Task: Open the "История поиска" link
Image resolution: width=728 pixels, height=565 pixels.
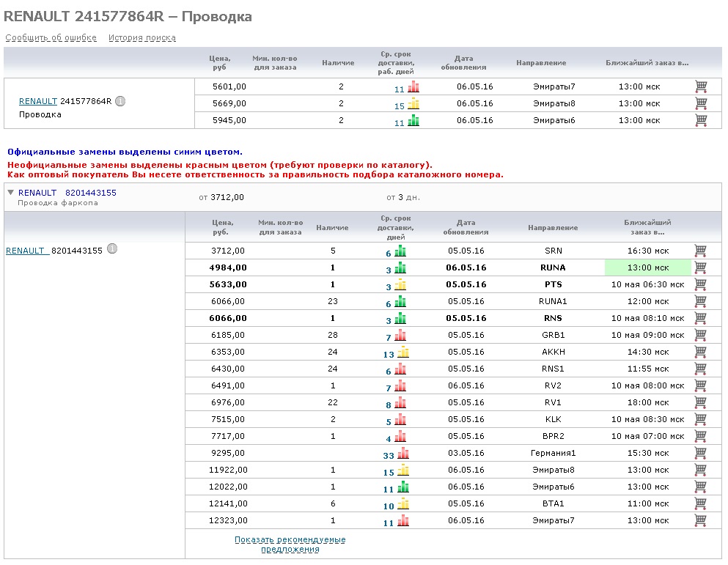Action: click(x=142, y=37)
